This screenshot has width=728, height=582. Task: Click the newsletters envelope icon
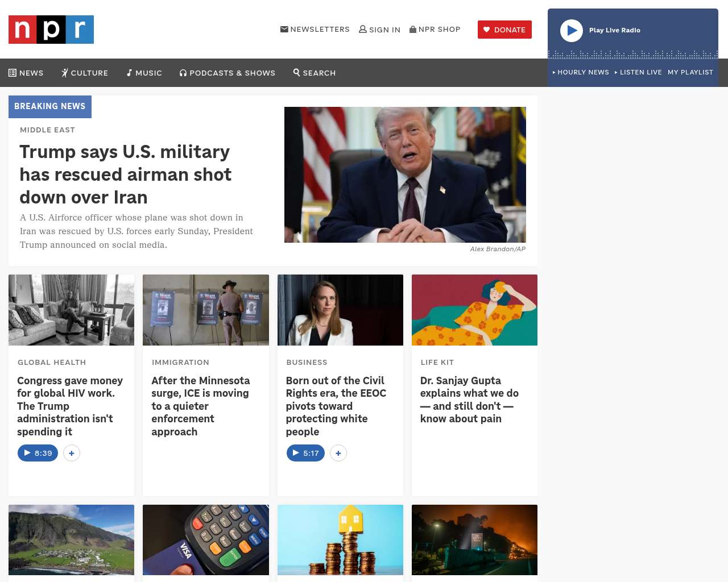tap(284, 29)
